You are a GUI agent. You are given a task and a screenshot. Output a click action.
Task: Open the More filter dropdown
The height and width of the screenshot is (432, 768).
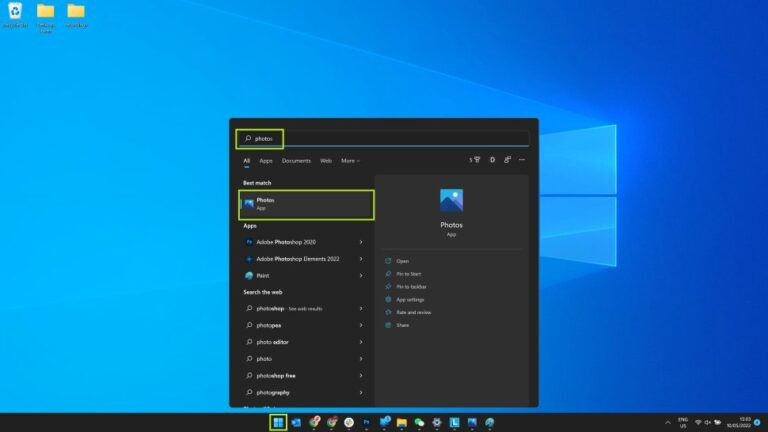pyautogui.click(x=350, y=161)
